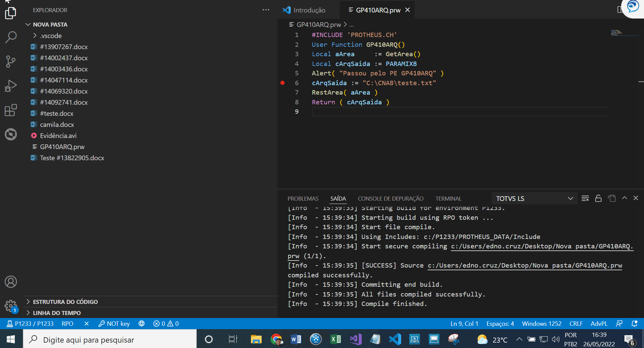Switch to the PROBLEMAS panel tab

pos(303,199)
